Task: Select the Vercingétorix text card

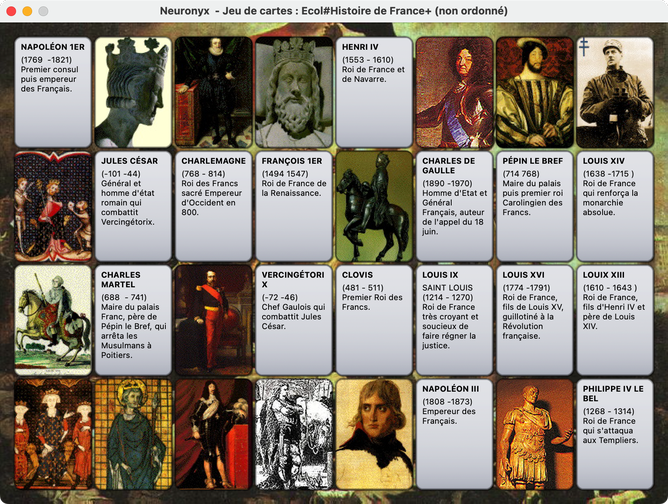Action: tap(294, 320)
